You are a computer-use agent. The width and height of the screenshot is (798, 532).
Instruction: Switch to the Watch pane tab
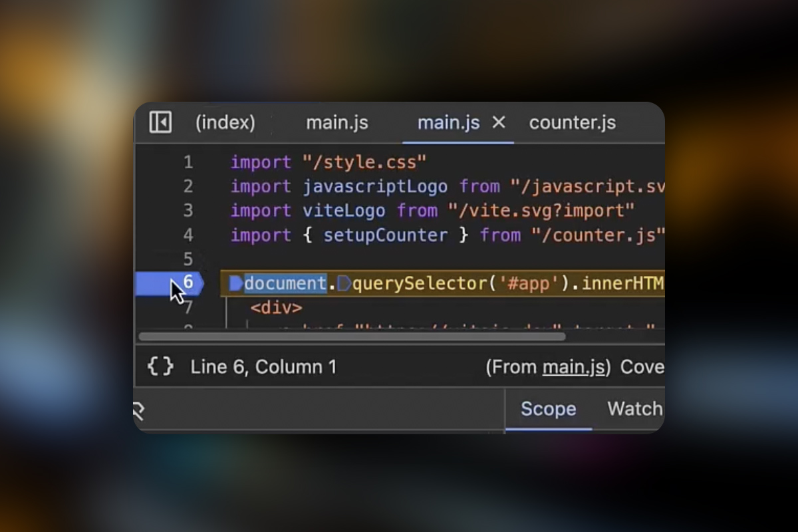pyautogui.click(x=635, y=408)
